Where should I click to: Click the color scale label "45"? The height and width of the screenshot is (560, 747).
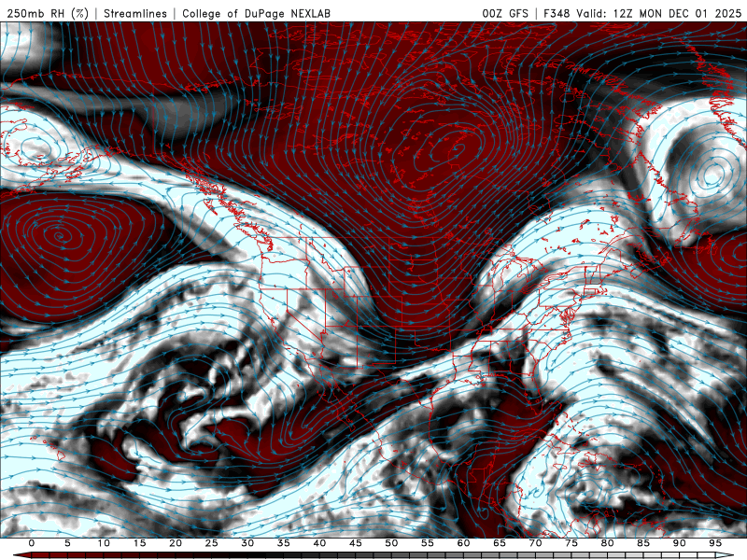pos(356,543)
